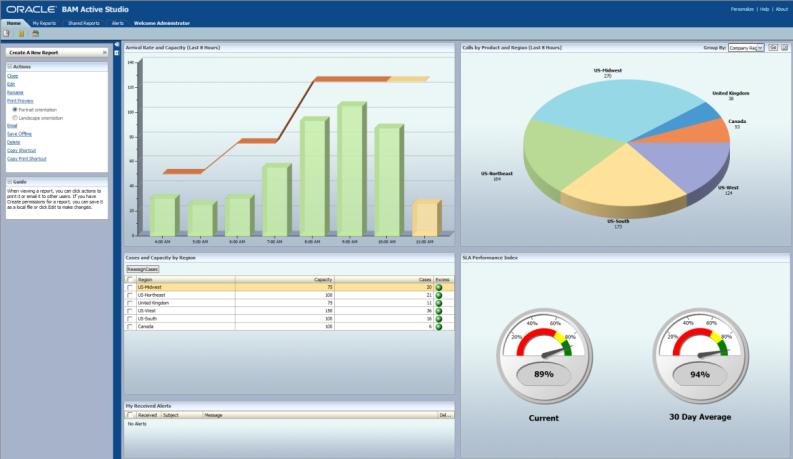Click the yellow bar at 11:00 AM
This screenshot has height=459, width=793.
(426, 218)
